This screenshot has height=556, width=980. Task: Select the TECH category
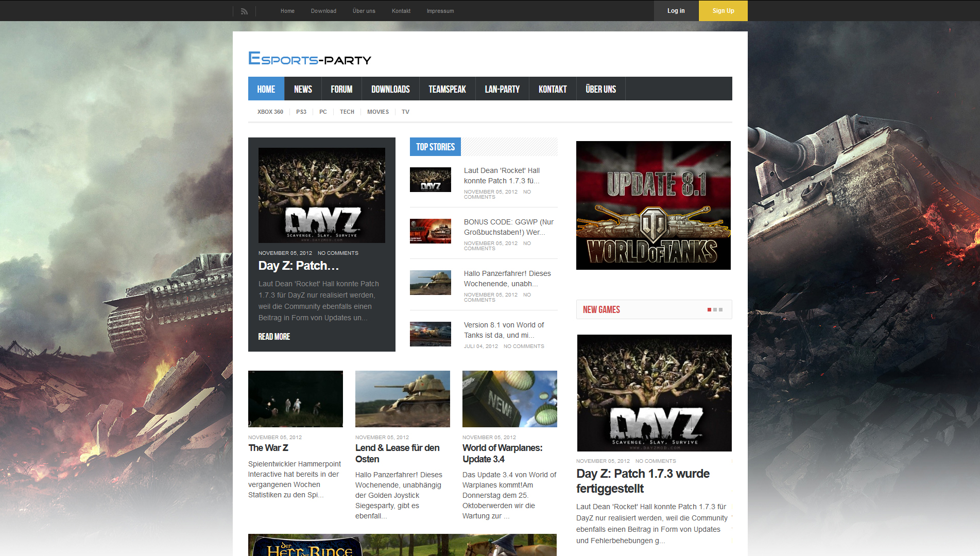tap(347, 112)
